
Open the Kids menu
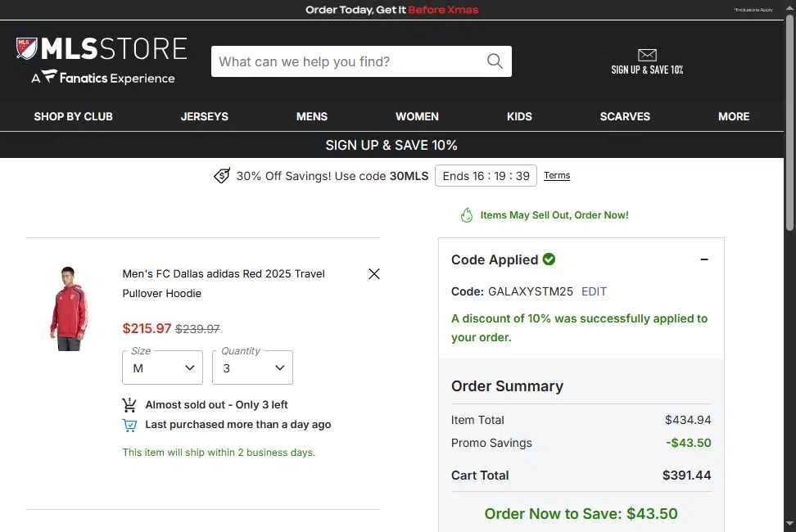[519, 117]
